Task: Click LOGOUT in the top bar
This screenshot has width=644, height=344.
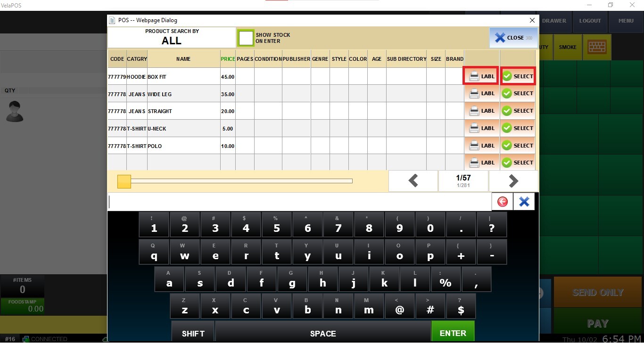Action: [590, 21]
